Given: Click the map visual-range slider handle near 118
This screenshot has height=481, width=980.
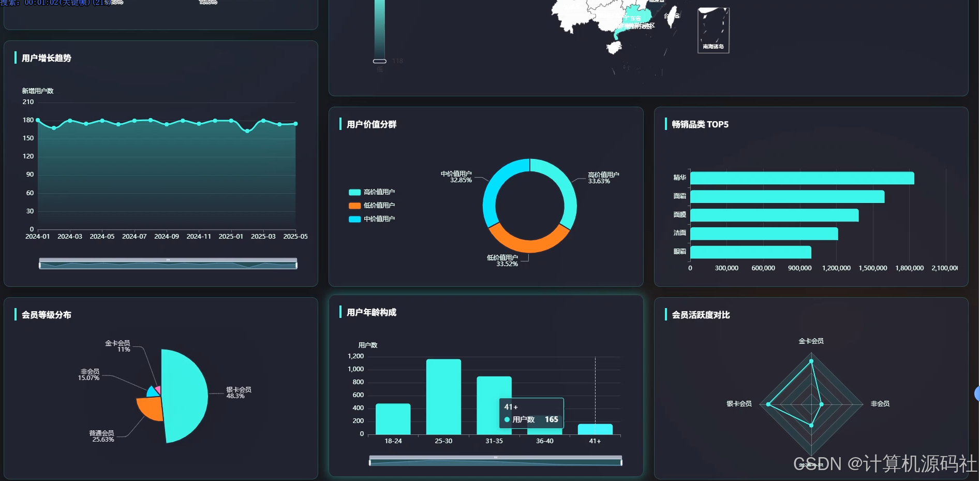Looking at the screenshot, I should (380, 61).
